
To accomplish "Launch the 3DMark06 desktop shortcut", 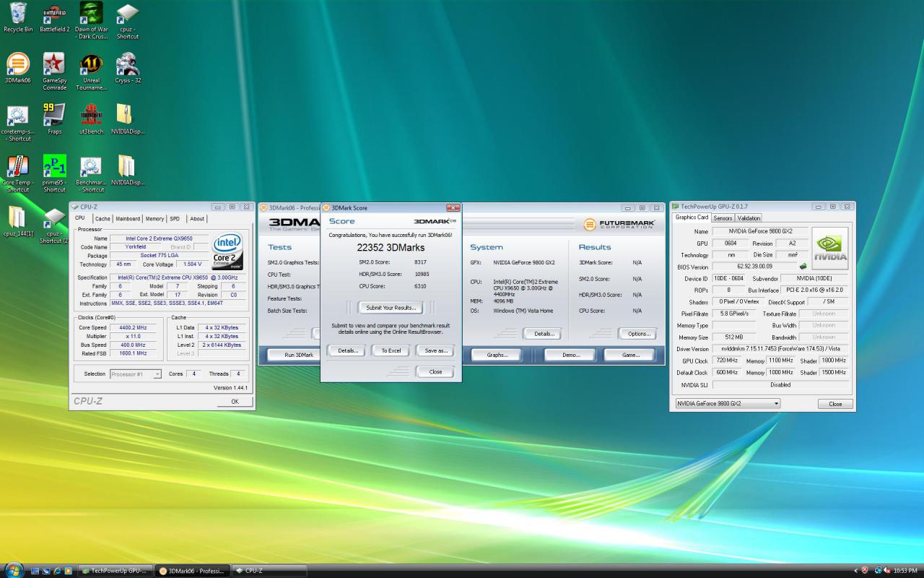I will [18, 68].
